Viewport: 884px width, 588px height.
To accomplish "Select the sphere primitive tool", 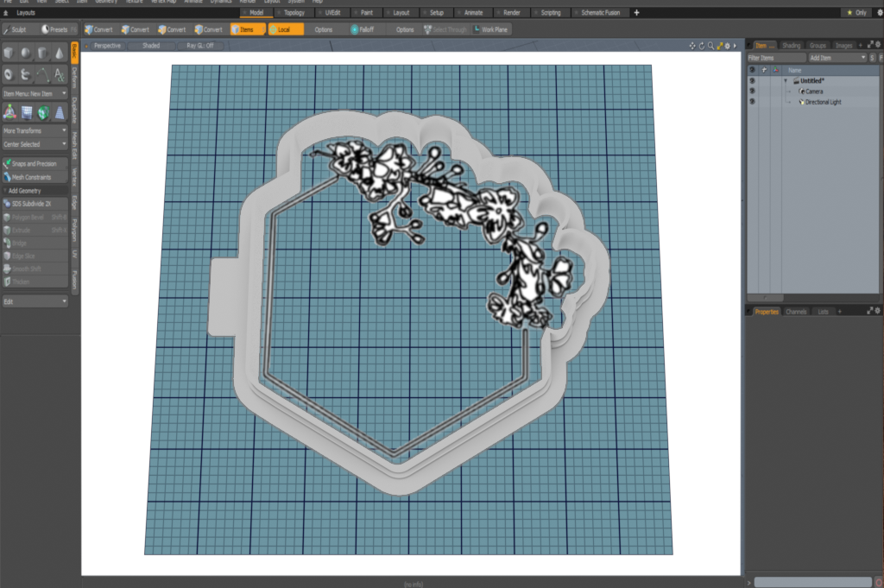I will (x=26, y=54).
